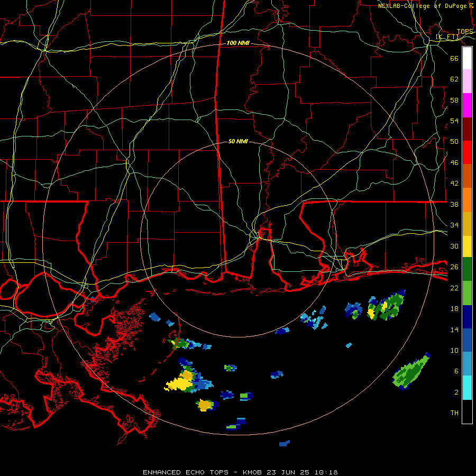Click the "6" legend value
The image size is (476, 476).
(x=456, y=371)
